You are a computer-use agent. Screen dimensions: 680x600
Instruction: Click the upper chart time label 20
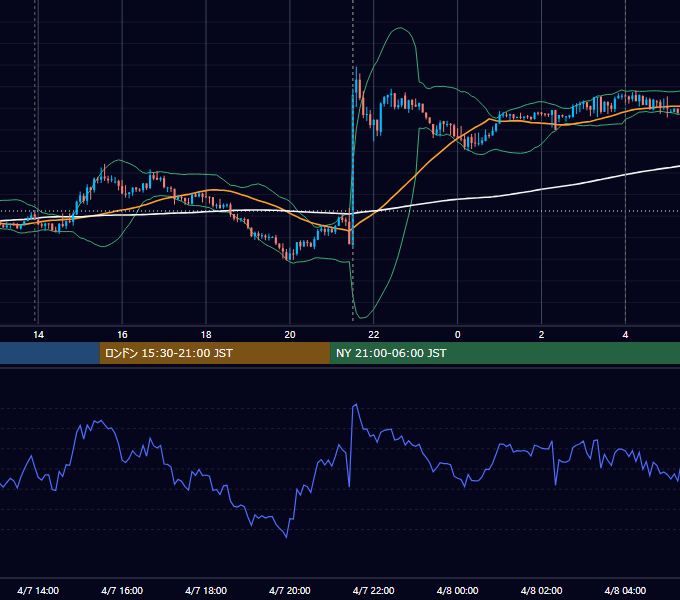[290, 335]
